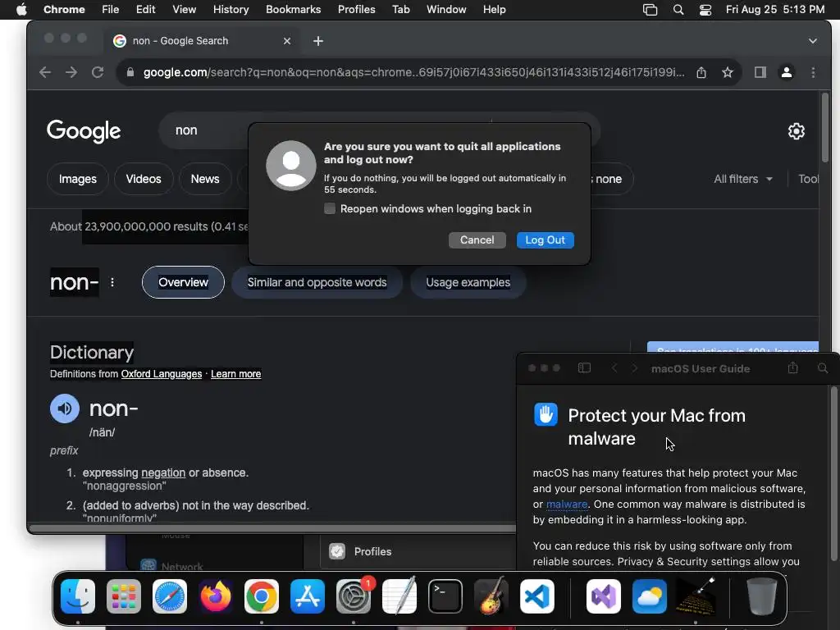The image size is (840, 630).
Task: Select the Overview chip
Action: point(183,282)
